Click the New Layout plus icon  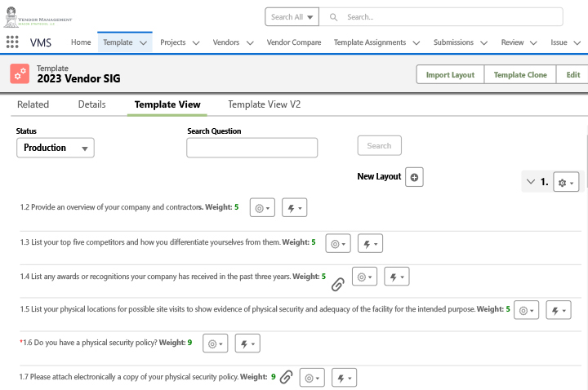pos(414,177)
